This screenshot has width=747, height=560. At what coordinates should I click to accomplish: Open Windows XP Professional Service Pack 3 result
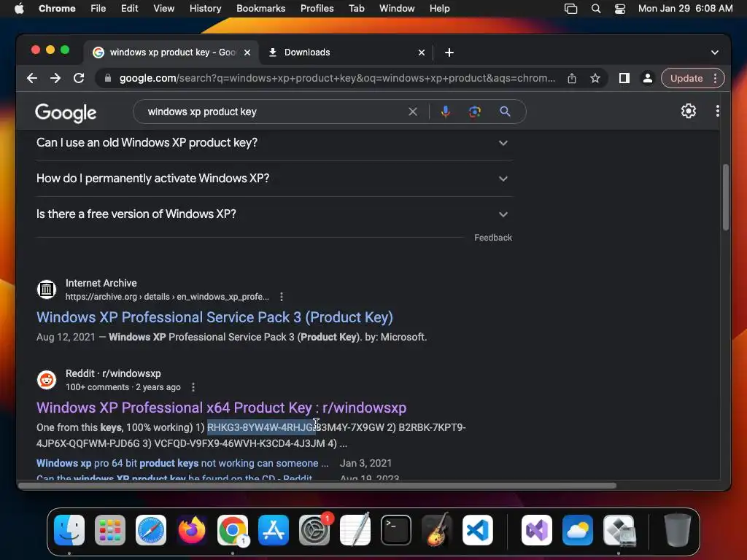click(x=215, y=317)
